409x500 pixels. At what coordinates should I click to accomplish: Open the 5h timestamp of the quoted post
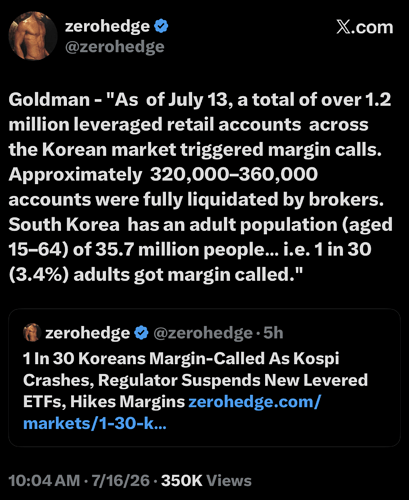273,333
